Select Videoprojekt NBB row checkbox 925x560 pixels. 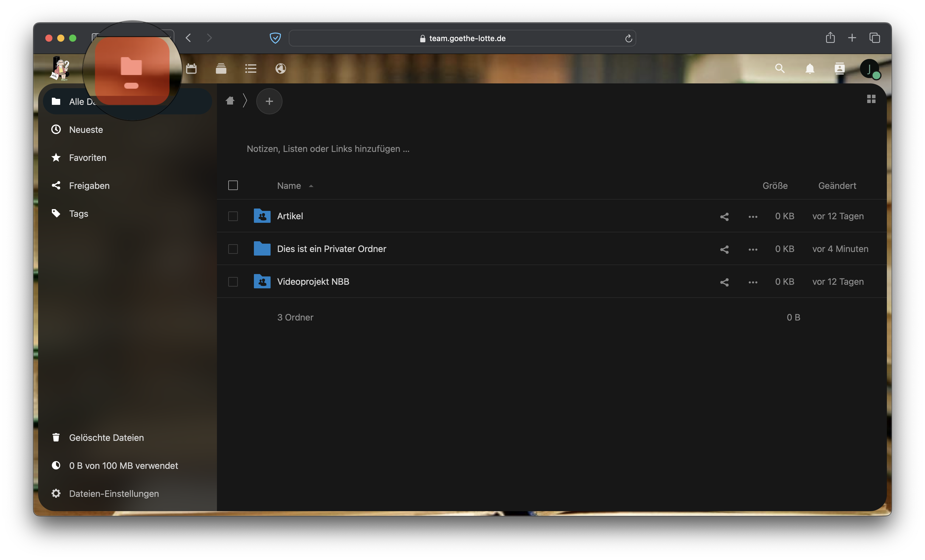233,282
